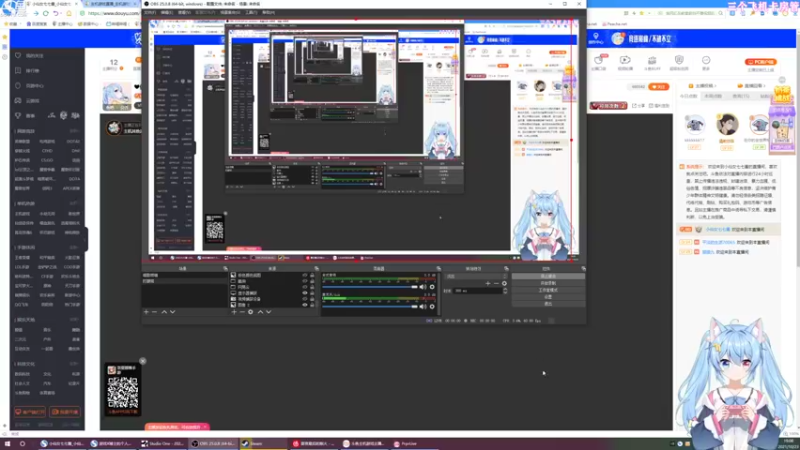The image size is (800, 450).
Task: Click the browser refresh icon
Action: 46,13
